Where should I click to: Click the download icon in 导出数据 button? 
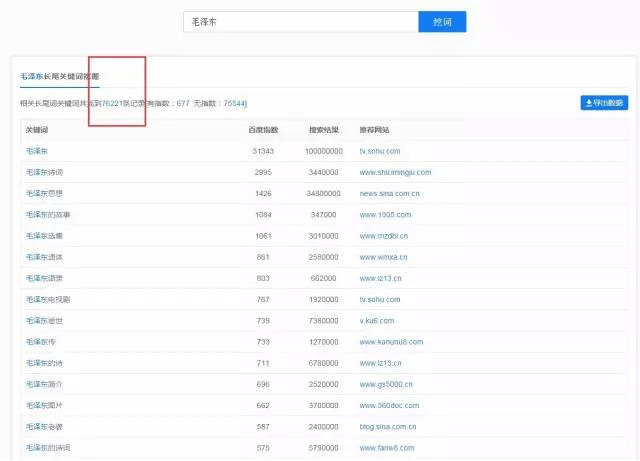coord(589,102)
